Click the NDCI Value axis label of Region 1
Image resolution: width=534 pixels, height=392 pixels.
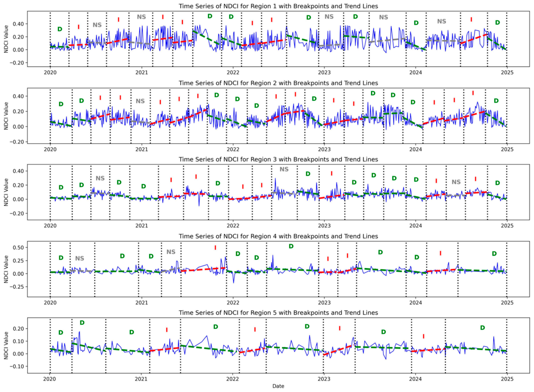click(x=6, y=39)
